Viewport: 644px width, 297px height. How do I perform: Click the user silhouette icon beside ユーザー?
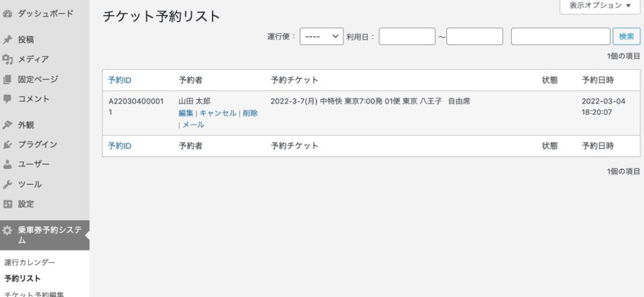pos(8,165)
